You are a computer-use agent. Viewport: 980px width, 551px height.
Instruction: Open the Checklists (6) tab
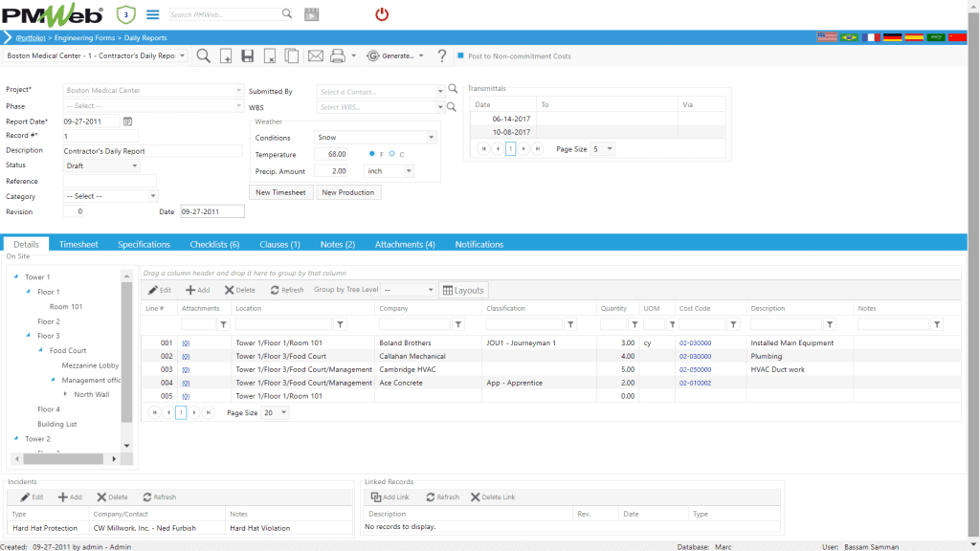[x=214, y=244]
